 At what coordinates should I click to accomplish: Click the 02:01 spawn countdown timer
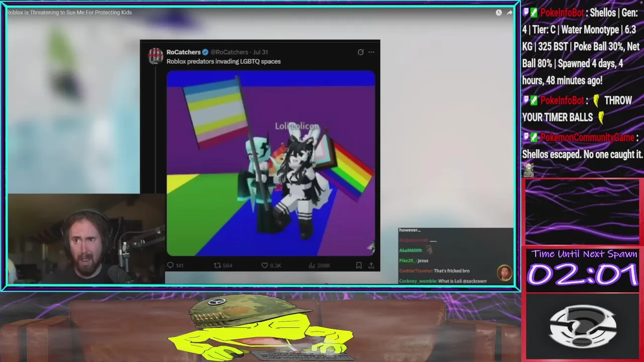tap(583, 275)
